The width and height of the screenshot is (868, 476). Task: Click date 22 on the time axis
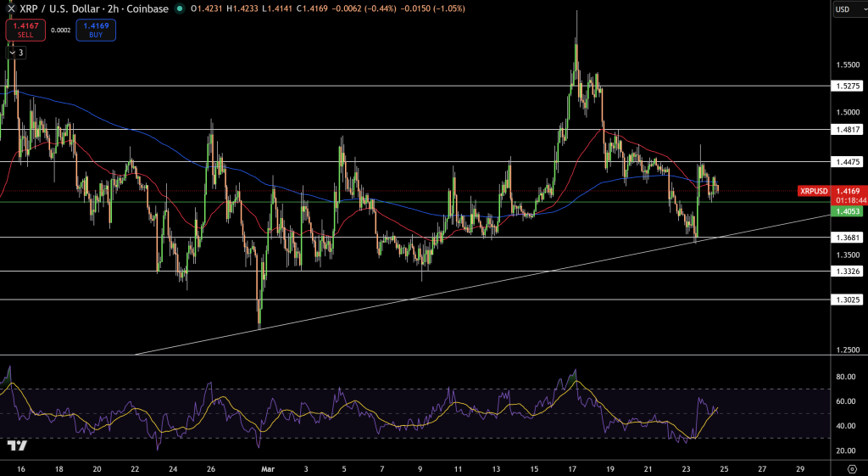pos(135,468)
